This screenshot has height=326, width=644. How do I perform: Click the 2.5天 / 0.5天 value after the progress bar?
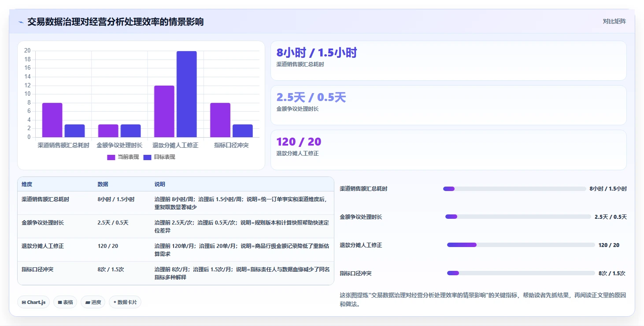point(611,217)
